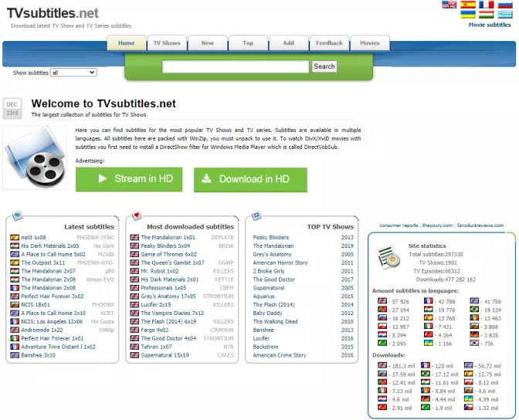The height and width of the screenshot is (420, 519).
Task: Click the Download in HD button
Action: (x=250, y=179)
